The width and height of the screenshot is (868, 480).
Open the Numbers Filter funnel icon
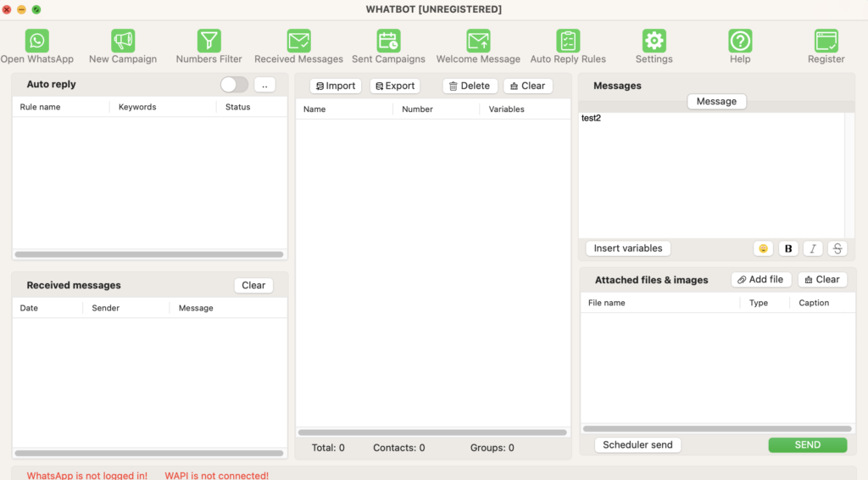point(209,41)
